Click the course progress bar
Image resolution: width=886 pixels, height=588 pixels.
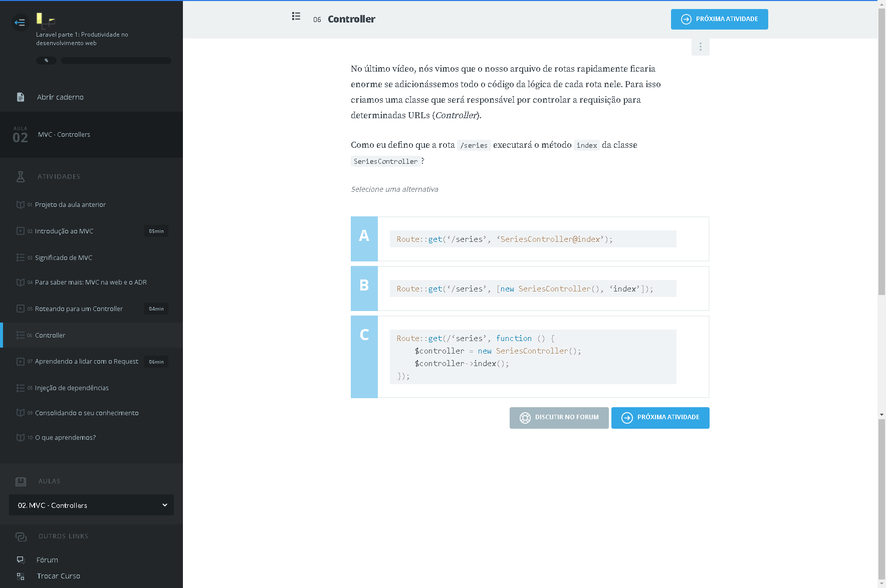click(x=116, y=61)
